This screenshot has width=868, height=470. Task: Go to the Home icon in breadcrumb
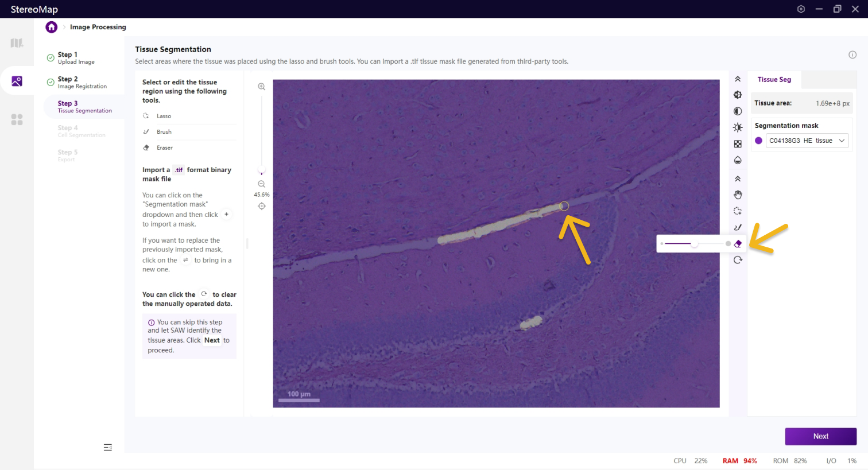[52, 27]
